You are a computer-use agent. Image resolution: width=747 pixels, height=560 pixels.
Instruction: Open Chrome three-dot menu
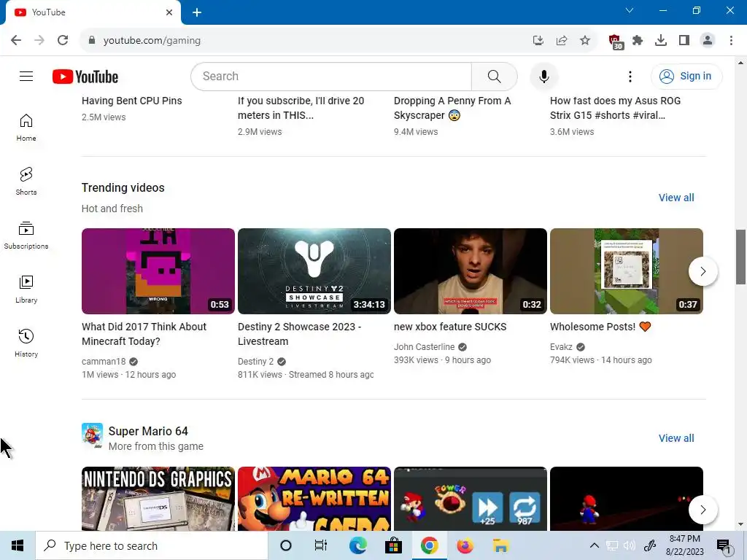731,41
